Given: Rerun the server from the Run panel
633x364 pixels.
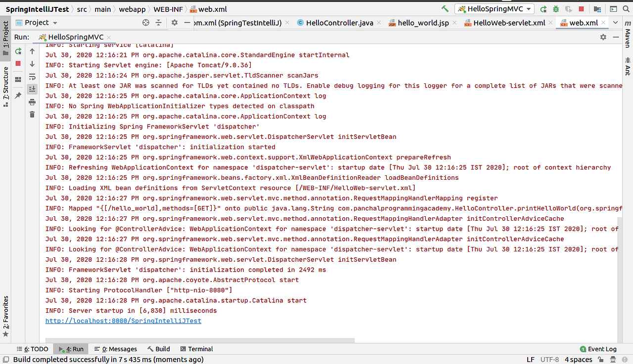Looking at the screenshot, I should (x=18, y=51).
